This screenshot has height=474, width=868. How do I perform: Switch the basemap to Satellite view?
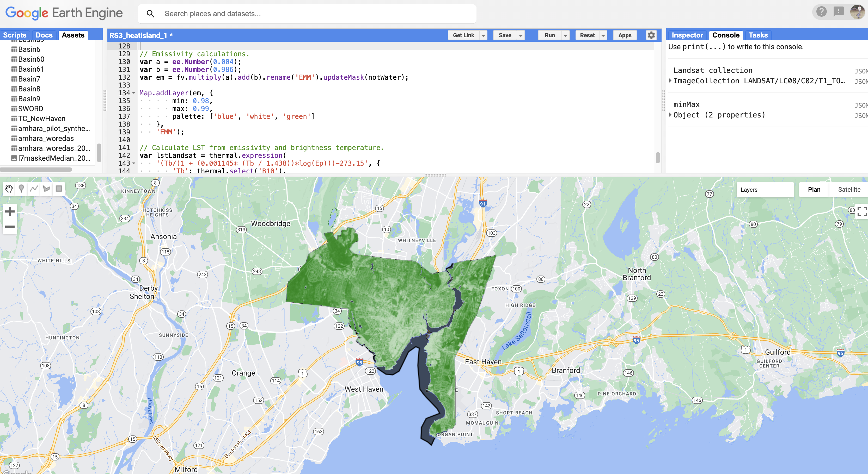pos(849,190)
